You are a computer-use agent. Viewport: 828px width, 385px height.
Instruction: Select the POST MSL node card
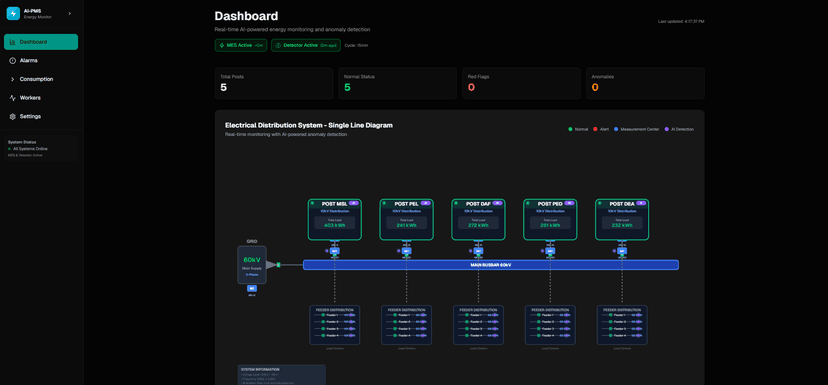334,220
